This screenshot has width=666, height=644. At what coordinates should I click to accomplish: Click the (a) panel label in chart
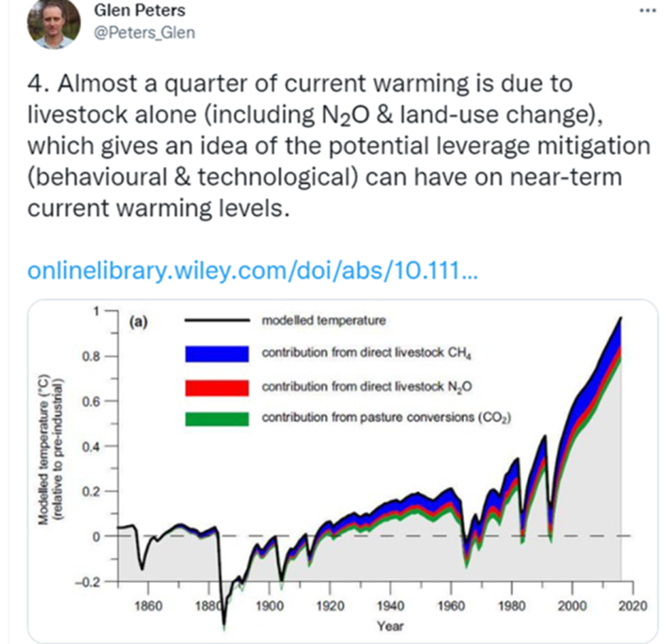139,321
